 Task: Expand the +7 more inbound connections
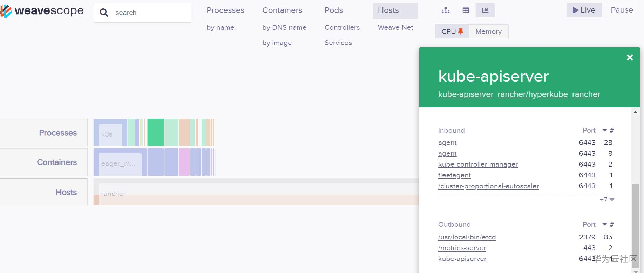pyautogui.click(x=607, y=199)
